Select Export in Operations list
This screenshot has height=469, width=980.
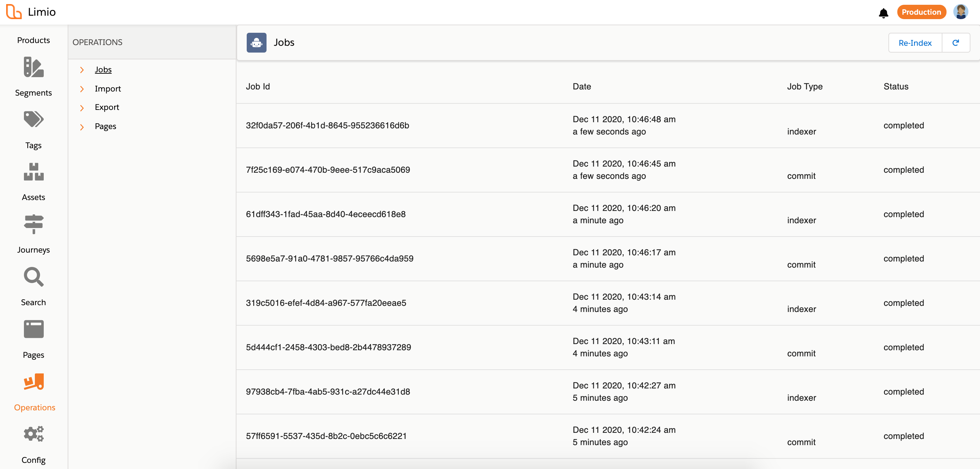pyautogui.click(x=107, y=107)
